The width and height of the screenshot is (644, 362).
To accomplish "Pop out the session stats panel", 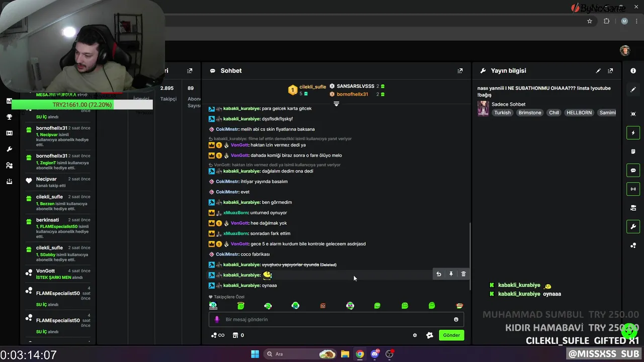I will 190,71.
